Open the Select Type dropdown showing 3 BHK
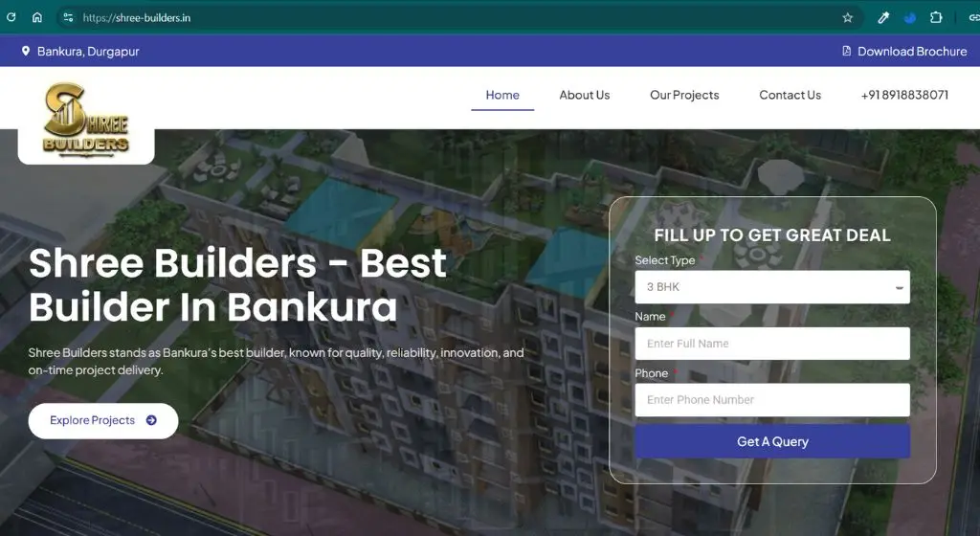This screenshot has width=980, height=536. click(x=772, y=287)
